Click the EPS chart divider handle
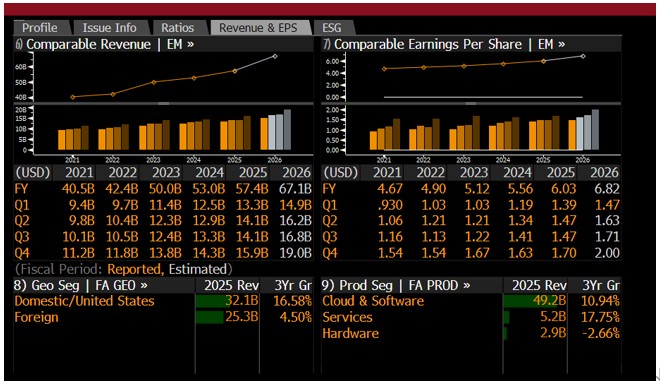The image size is (660, 386). 471,103
